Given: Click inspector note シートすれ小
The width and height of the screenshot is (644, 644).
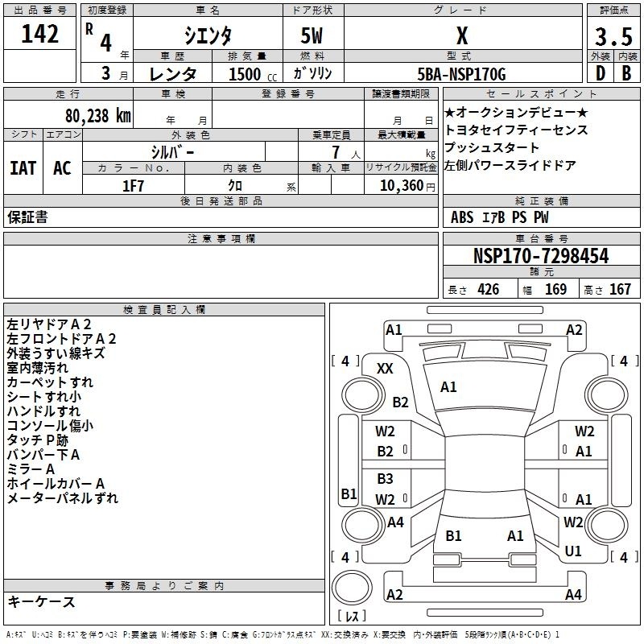Looking at the screenshot, I should click(x=44, y=397).
